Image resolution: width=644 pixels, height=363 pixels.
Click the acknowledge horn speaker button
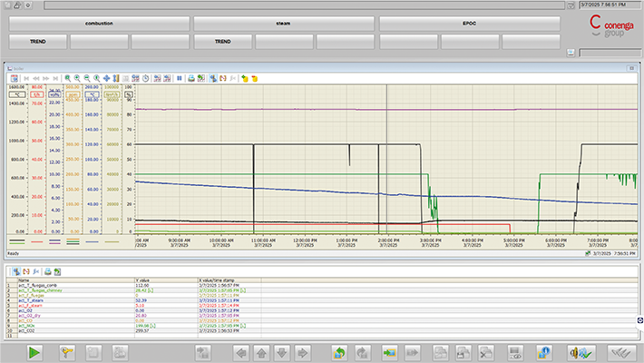[581, 353]
